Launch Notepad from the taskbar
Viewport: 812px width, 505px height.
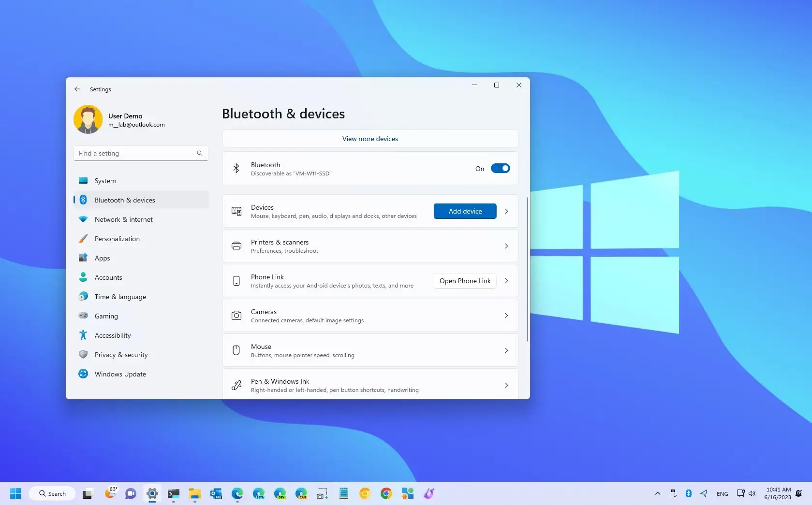(343, 493)
